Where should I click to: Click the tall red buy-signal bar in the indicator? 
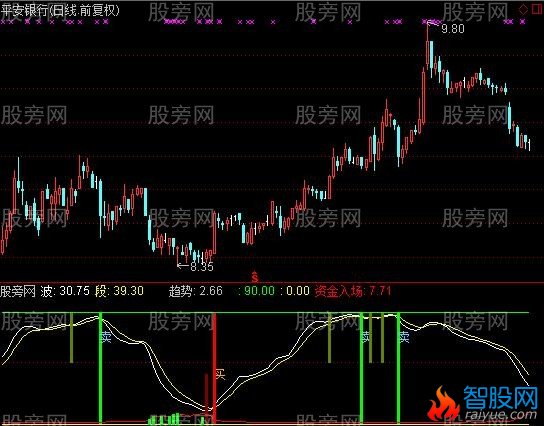pyautogui.click(x=214, y=368)
